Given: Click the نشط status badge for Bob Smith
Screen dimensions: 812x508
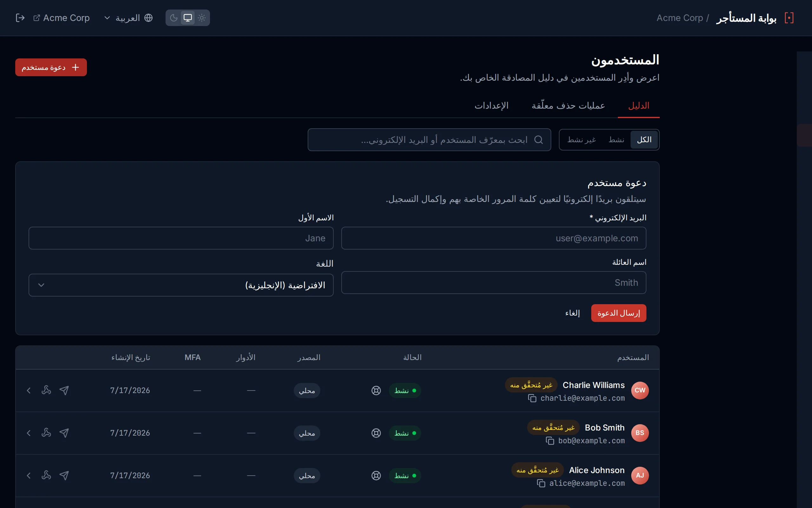Looking at the screenshot, I should tap(405, 433).
